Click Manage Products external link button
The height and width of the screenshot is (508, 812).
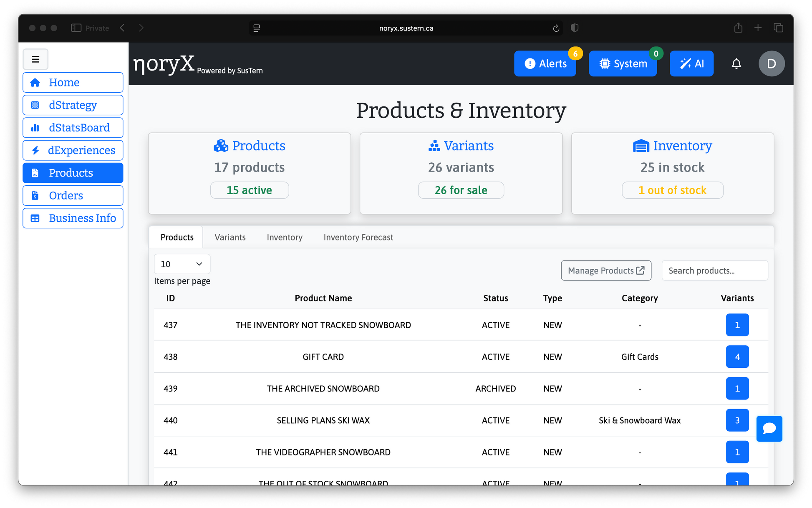coord(606,270)
